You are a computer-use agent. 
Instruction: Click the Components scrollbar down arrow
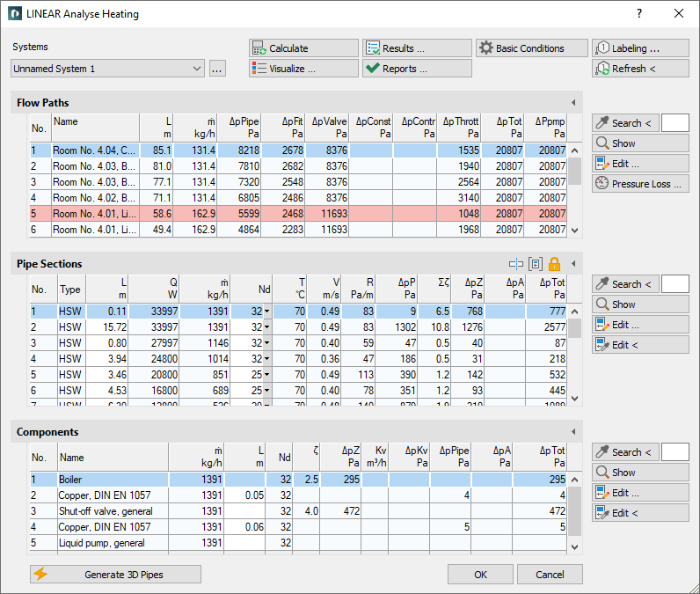click(574, 547)
